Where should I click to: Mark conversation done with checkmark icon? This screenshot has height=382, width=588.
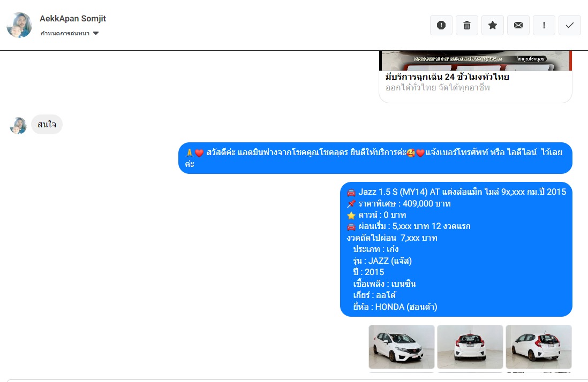coord(570,25)
